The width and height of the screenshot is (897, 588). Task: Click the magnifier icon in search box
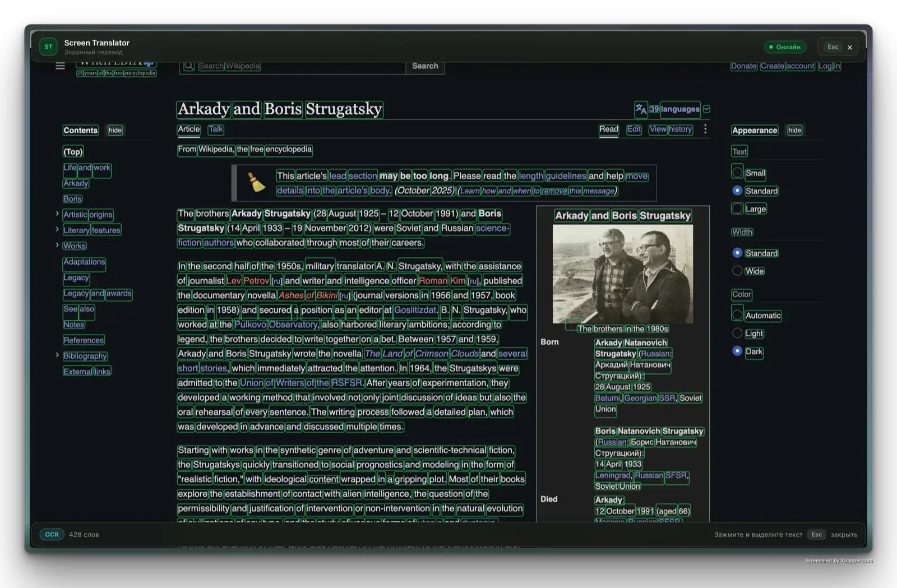pos(189,66)
